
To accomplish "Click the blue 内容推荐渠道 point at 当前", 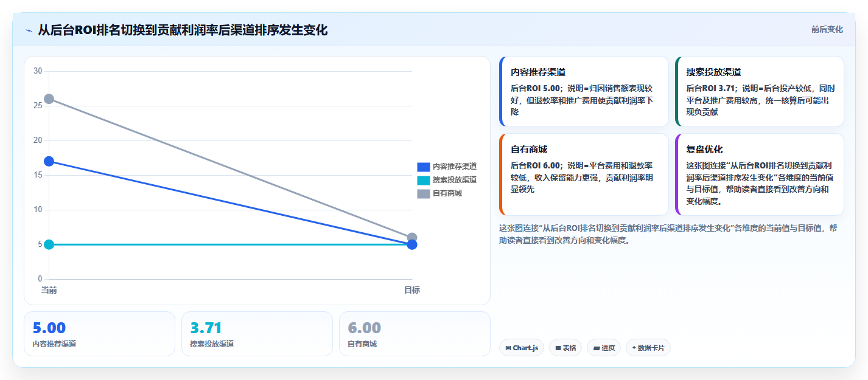I will (49, 161).
